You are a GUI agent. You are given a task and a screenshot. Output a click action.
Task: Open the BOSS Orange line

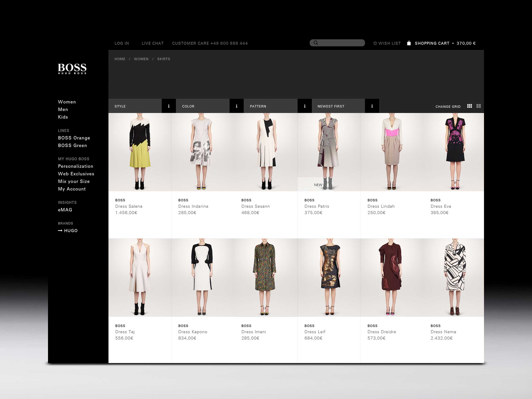[74, 138]
